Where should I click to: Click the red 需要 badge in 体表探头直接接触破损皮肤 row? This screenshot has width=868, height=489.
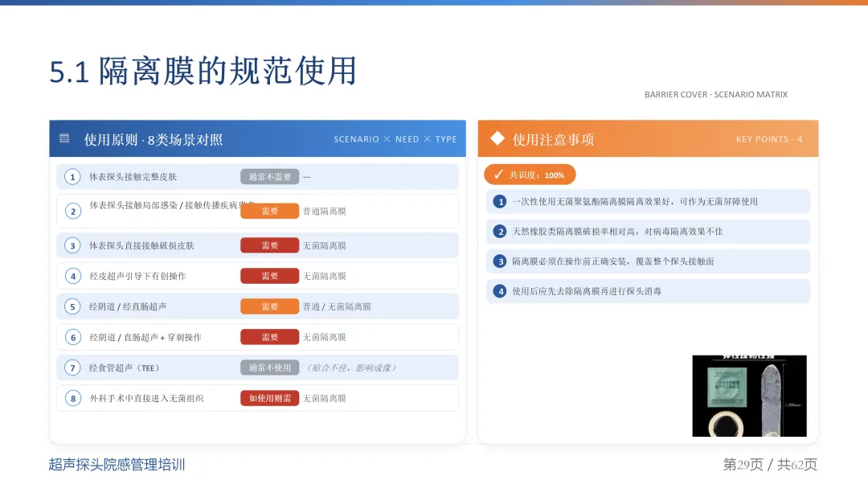pyautogui.click(x=269, y=245)
